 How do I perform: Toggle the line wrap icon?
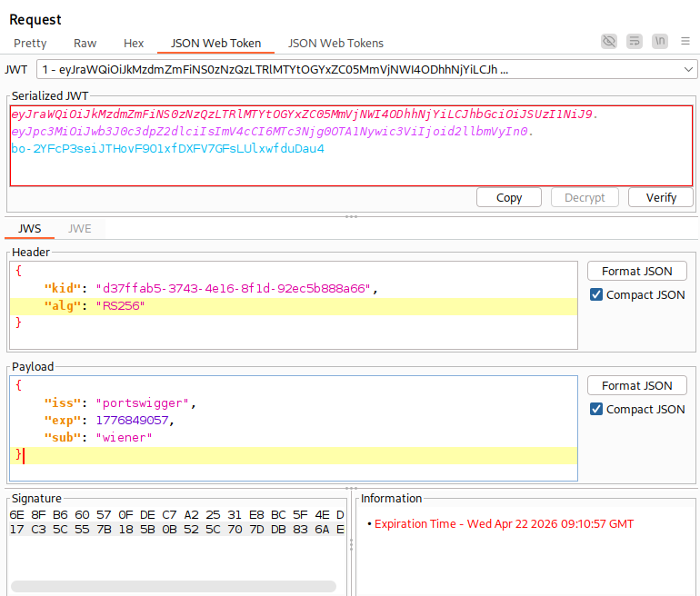635,42
